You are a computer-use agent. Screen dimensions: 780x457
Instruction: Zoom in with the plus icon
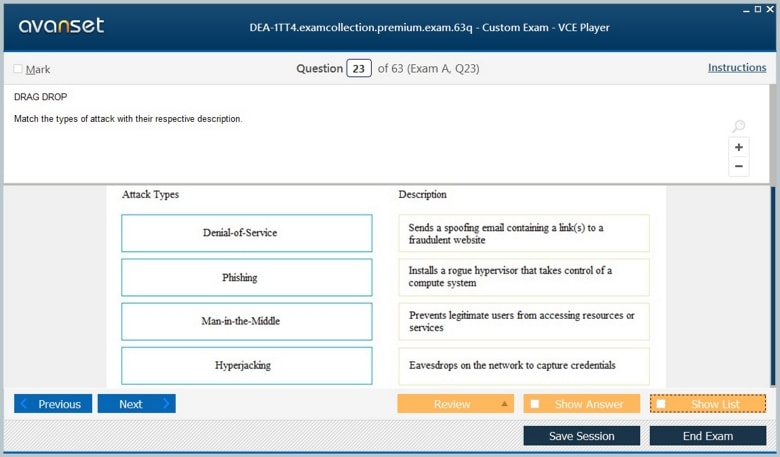click(x=738, y=147)
